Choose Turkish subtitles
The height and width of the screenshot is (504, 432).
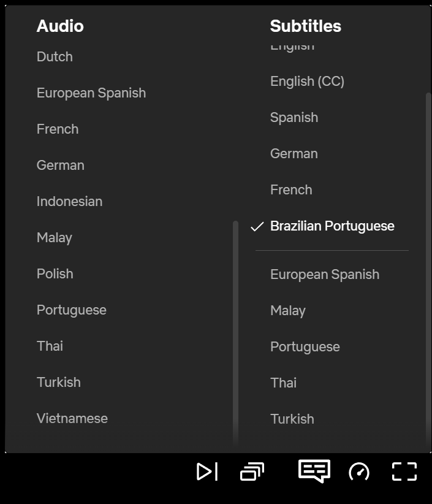pyautogui.click(x=292, y=419)
